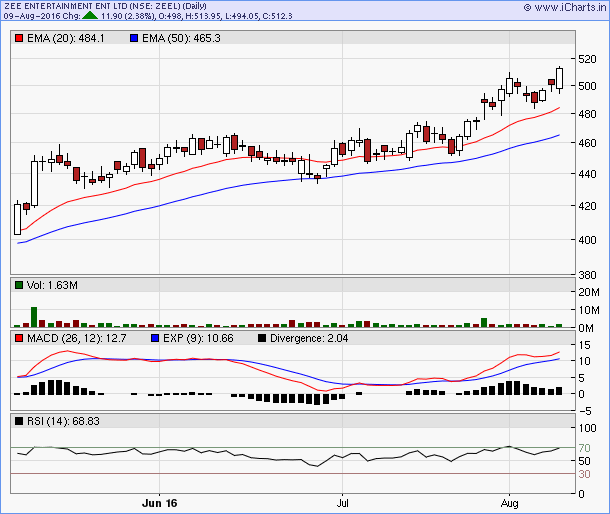The image size is (610, 514).
Task: Click the 500 price axis label
Action: [587, 86]
